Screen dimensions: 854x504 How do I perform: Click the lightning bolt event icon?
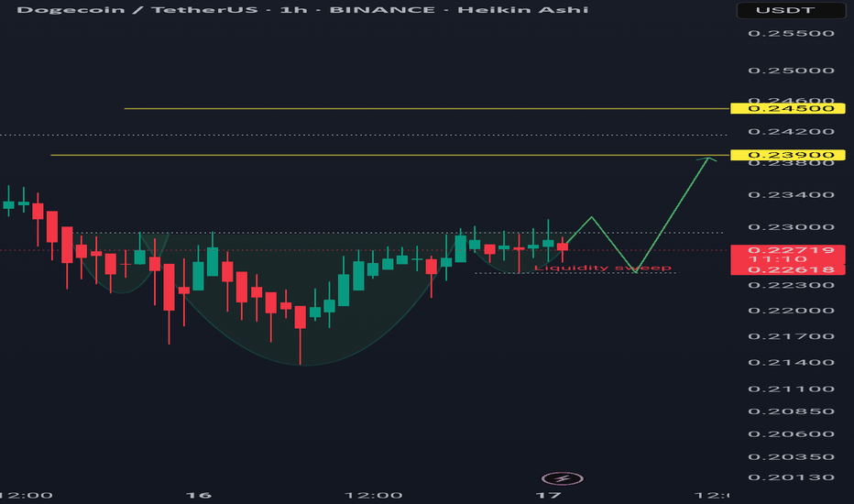(x=563, y=479)
